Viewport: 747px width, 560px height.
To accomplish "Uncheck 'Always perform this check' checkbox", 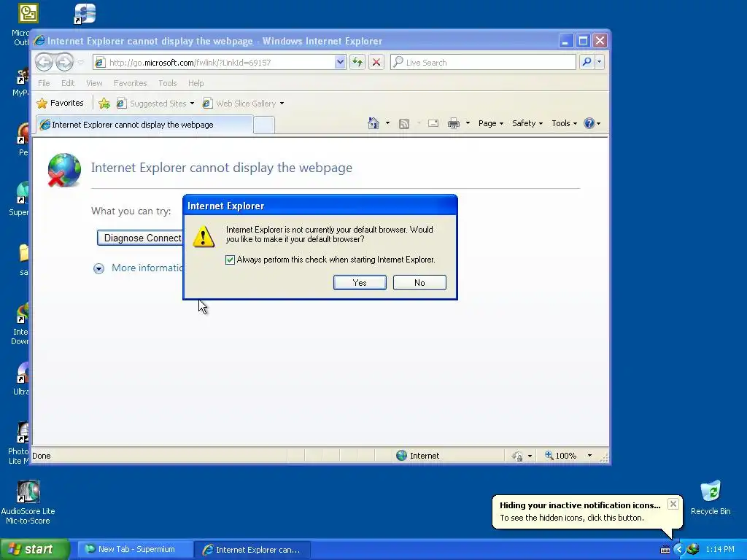I will pyautogui.click(x=230, y=260).
